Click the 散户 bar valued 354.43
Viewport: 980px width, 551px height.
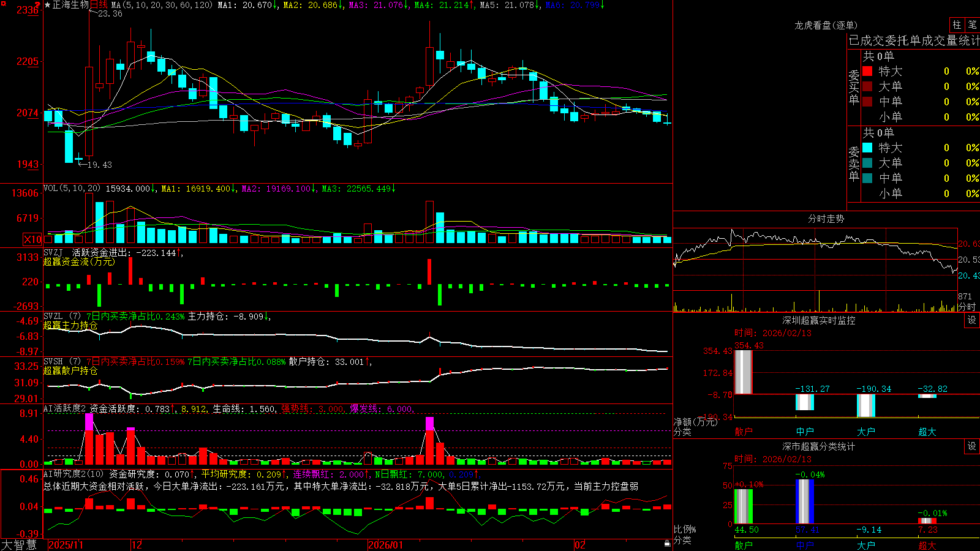click(743, 372)
